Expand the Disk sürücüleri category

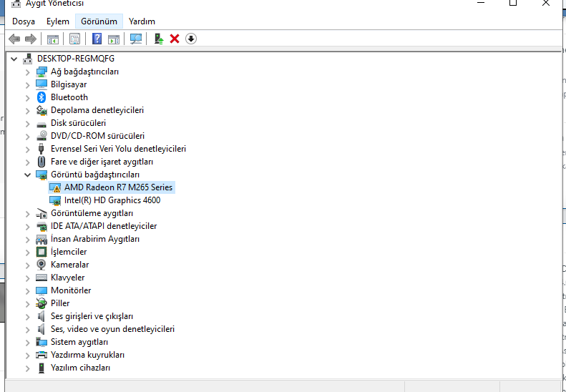tap(27, 124)
